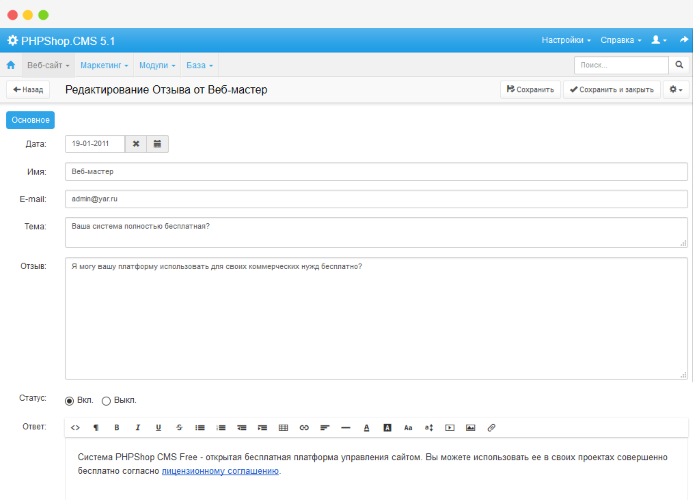
Task: Expand the Модули menu
Action: point(157,65)
